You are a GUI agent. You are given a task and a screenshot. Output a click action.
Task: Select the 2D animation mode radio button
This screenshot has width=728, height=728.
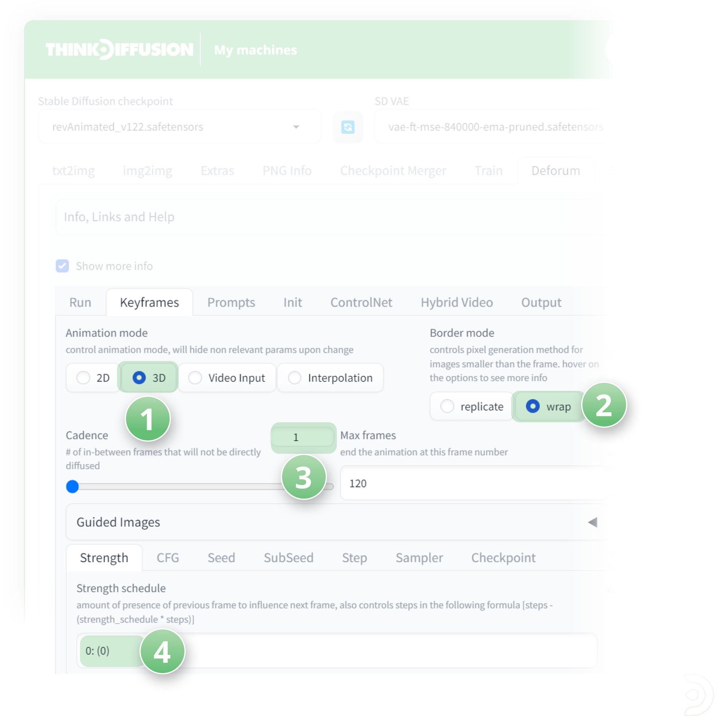83,377
